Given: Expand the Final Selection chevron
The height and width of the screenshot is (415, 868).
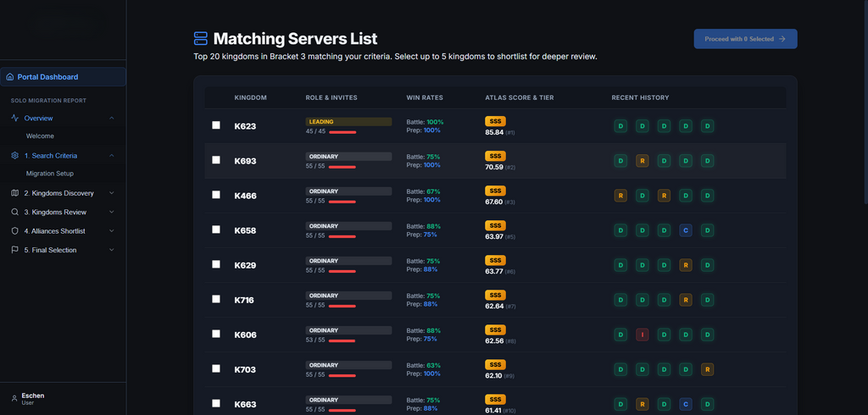Looking at the screenshot, I should 112,250.
